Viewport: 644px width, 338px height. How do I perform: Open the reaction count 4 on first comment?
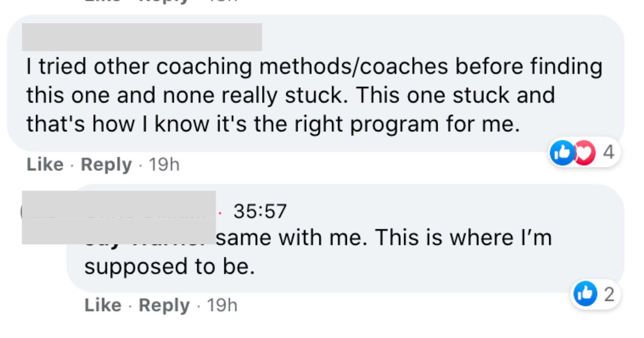608,153
